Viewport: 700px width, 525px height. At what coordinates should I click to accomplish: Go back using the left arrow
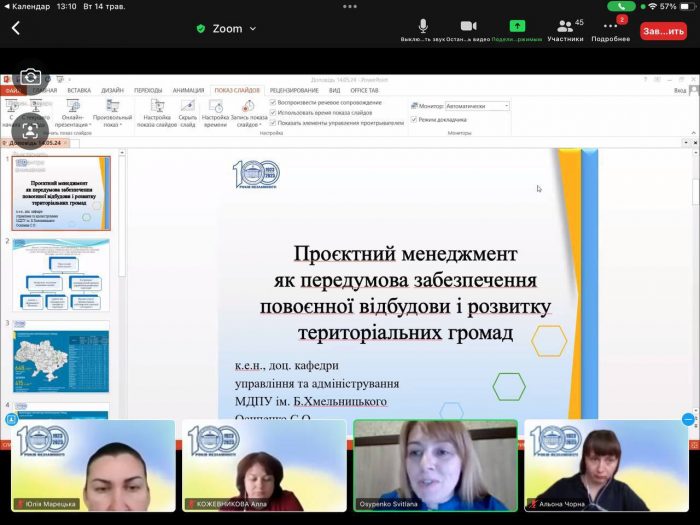tap(16, 29)
